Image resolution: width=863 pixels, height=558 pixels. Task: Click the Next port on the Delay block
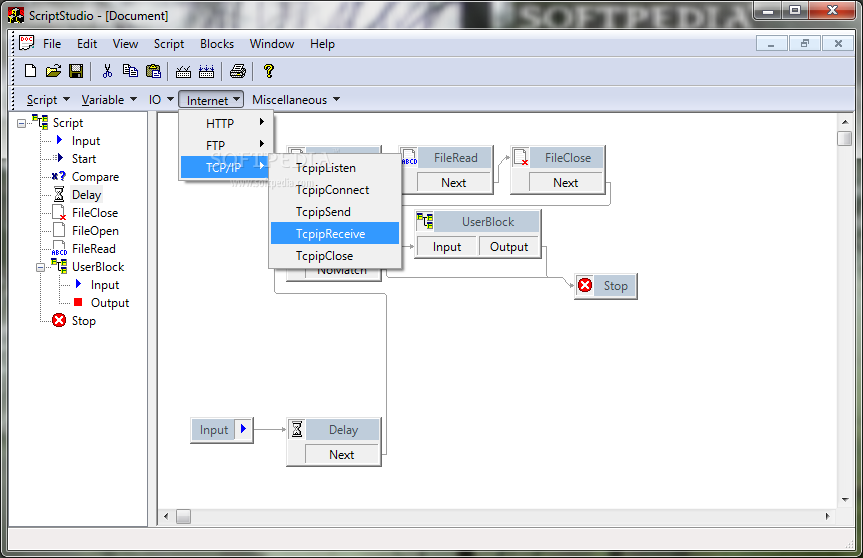(x=341, y=455)
